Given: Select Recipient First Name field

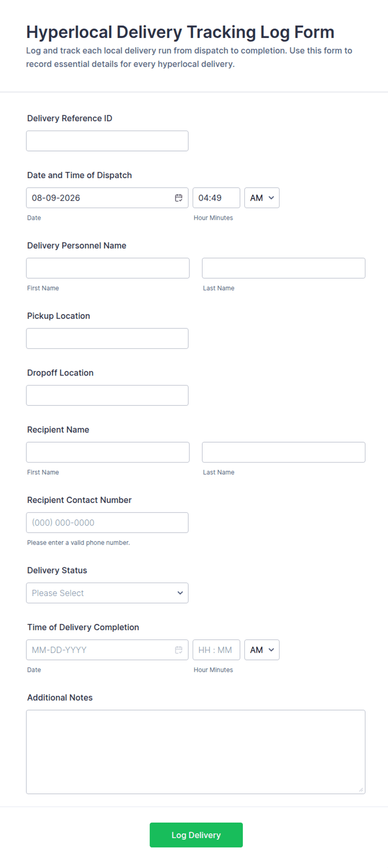Looking at the screenshot, I should point(108,452).
